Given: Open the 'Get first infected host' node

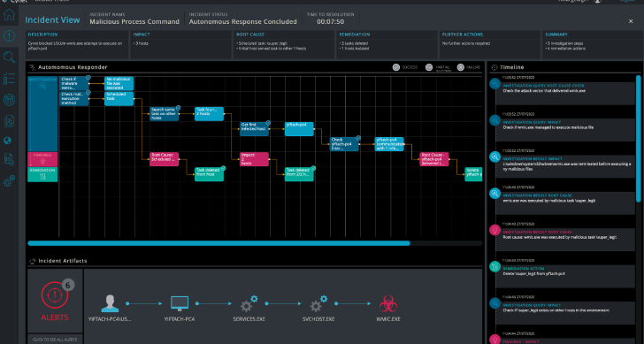Looking at the screenshot, I should (254, 129).
